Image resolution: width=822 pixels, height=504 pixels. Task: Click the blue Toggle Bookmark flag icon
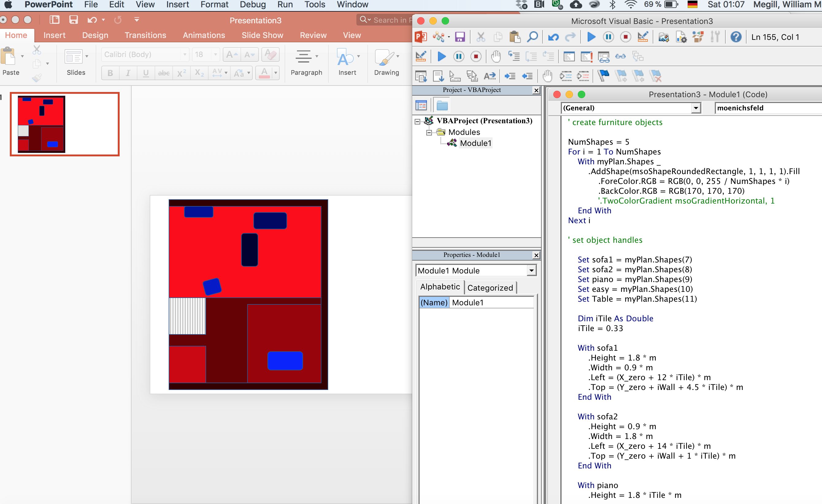pos(603,76)
